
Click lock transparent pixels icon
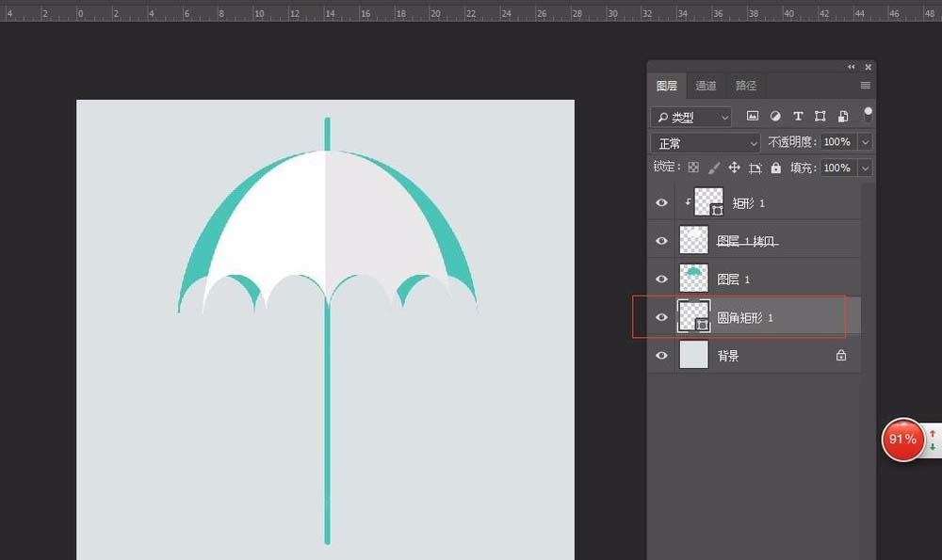tap(693, 168)
